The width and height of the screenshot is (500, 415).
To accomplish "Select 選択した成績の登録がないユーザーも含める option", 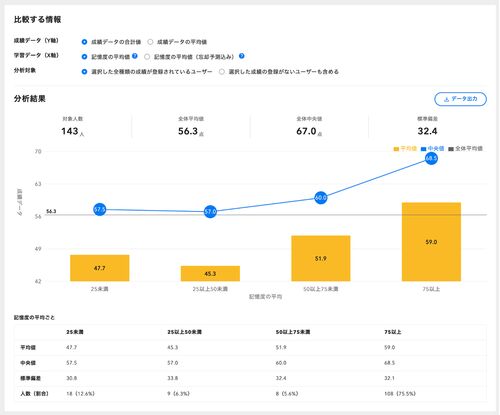I will tap(222, 72).
